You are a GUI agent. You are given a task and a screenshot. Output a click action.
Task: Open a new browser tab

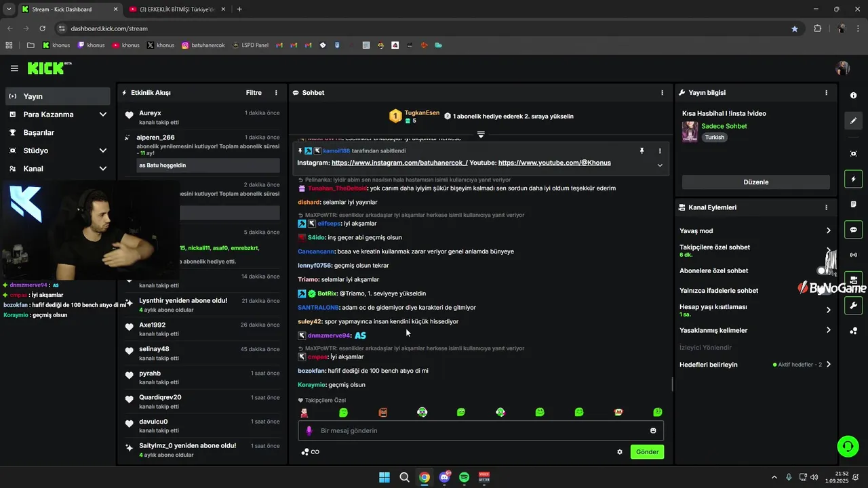point(239,9)
